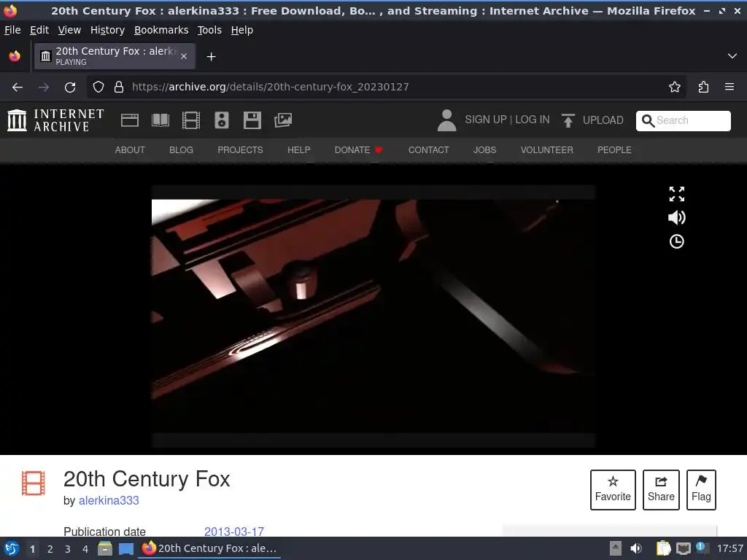Open the Firefox extensions icon

[703, 87]
